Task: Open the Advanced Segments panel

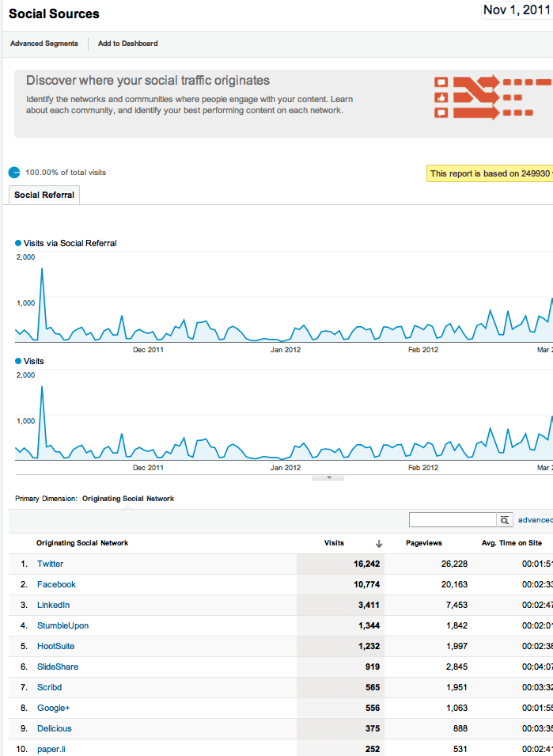Action: pyautogui.click(x=44, y=44)
